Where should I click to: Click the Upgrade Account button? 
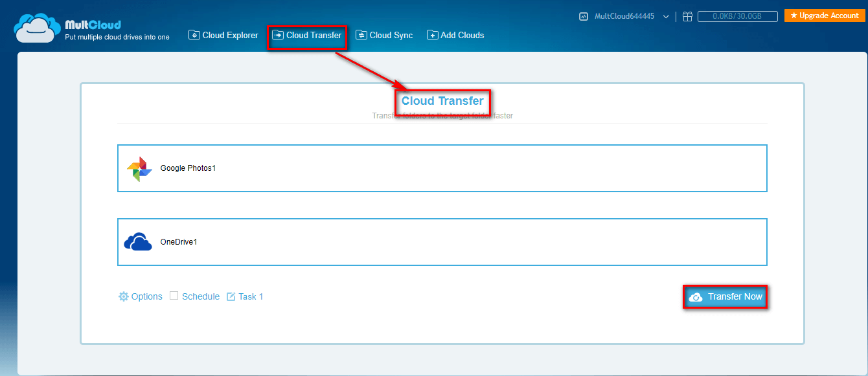pyautogui.click(x=825, y=16)
